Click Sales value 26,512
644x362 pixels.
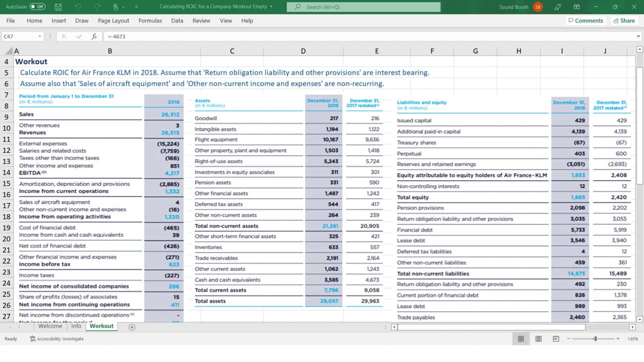coord(170,114)
